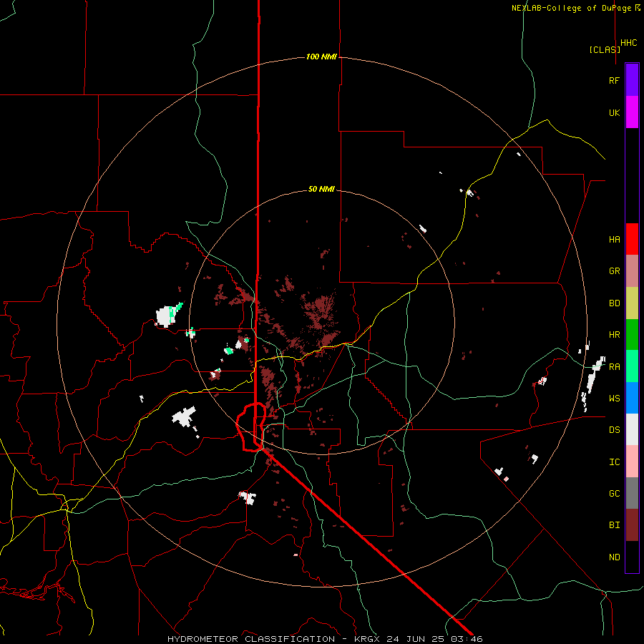Pick the gray GC legend swatch
This screenshot has width=644, height=644.
tap(632, 493)
